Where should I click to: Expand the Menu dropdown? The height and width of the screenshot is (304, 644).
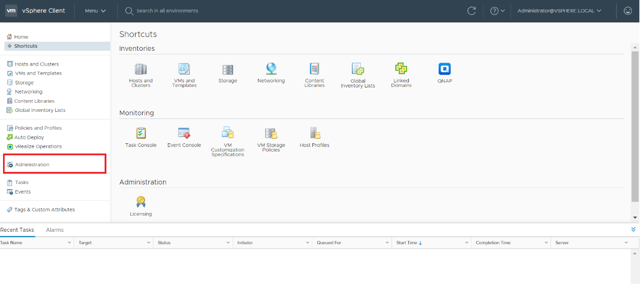(x=95, y=11)
